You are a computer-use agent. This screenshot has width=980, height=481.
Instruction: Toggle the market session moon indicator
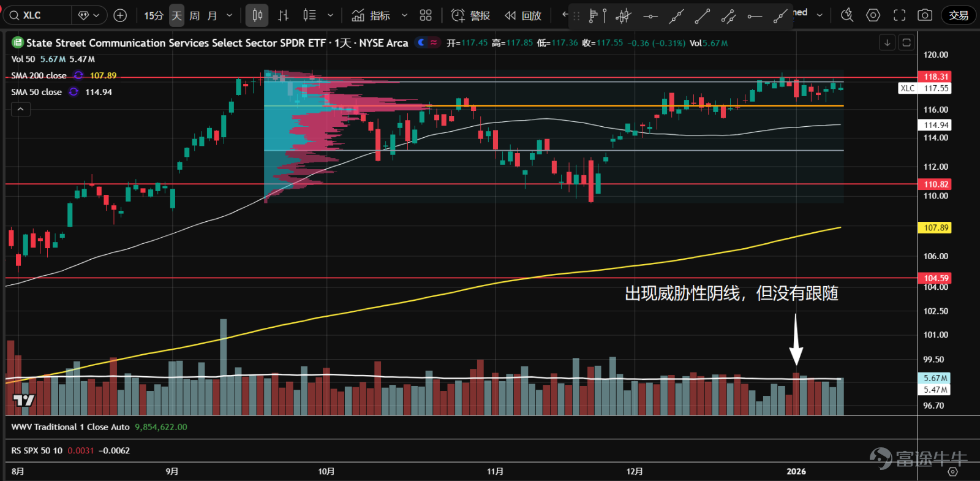[421, 43]
